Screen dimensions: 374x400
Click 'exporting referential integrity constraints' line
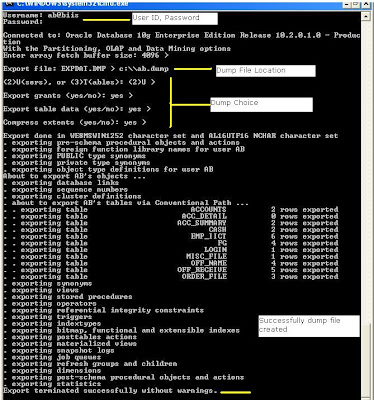coord(103,310)
